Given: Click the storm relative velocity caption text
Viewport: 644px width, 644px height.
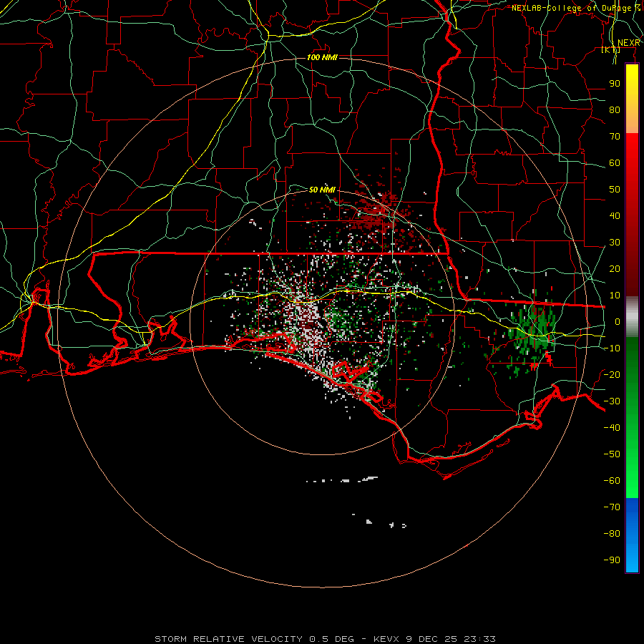Looking at the screenshot, I should (x=325, y=639).
